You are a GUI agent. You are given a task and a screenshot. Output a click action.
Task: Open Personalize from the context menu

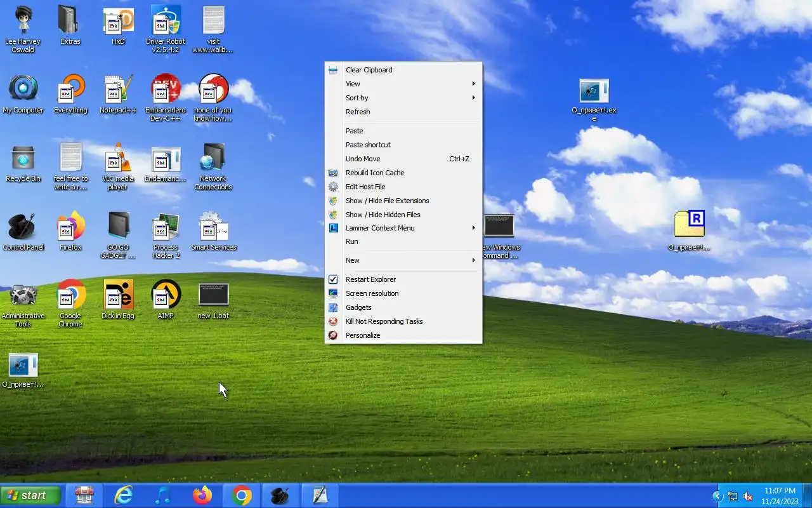(x=403, y=335)
